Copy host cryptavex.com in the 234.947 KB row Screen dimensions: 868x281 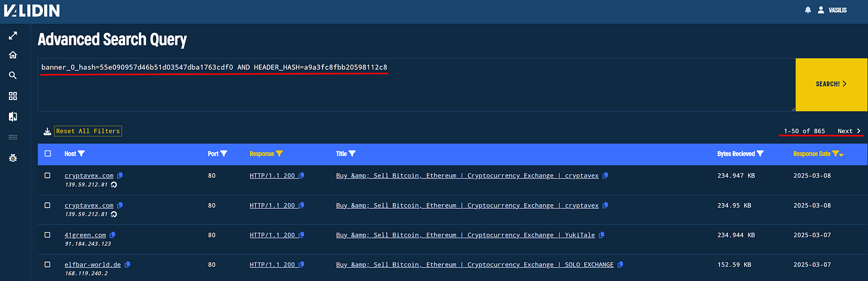click(120, 176)
